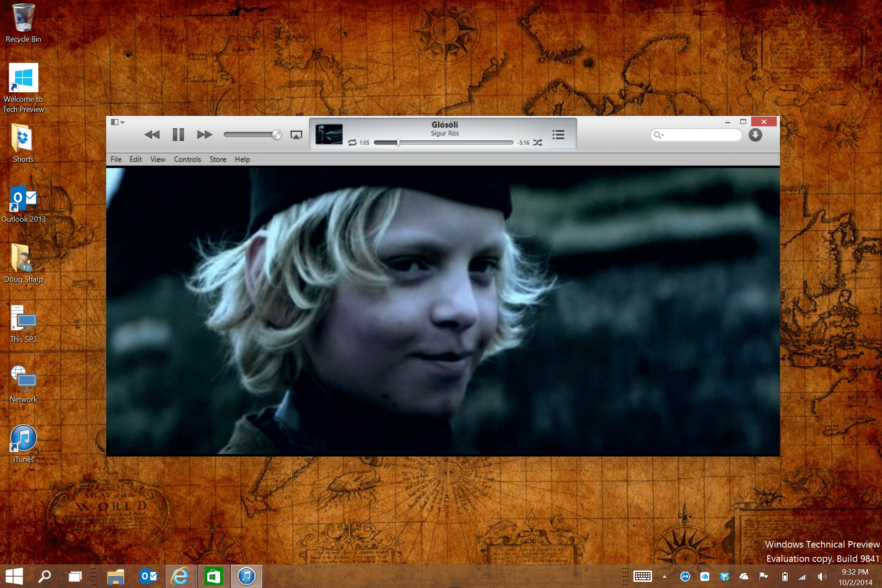The width and height of the screenshot is (882, 588).
Task: Open the Store menu
Action: click(218, 159)
